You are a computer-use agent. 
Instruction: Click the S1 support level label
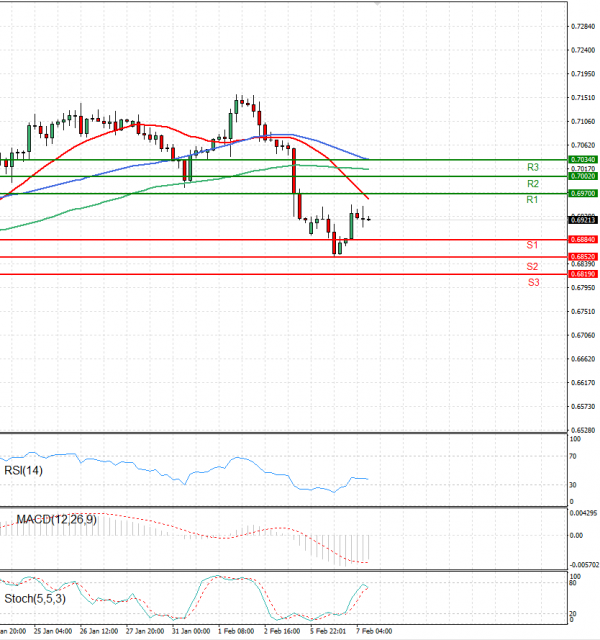click(x=533, y=245)
